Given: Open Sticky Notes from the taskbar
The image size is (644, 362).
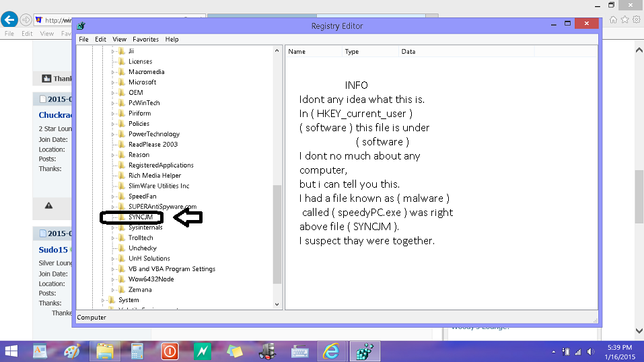Looking at the screenshot, I should [234, 351].
